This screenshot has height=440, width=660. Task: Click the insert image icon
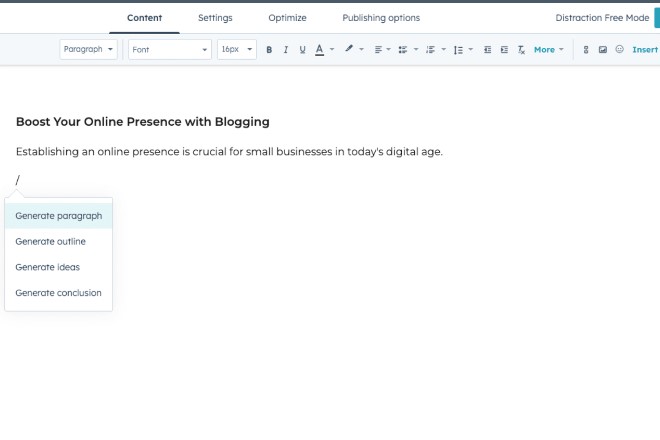click(x=603, y=50)
